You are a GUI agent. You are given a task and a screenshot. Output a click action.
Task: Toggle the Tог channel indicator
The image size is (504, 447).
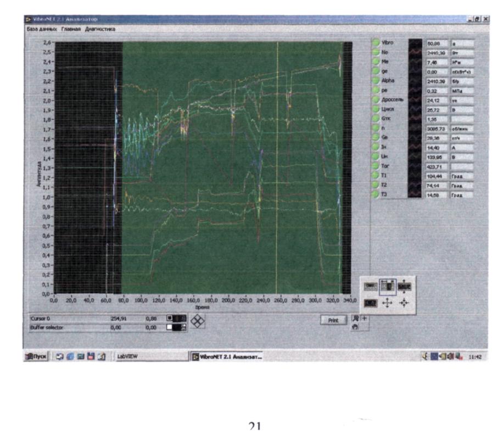376,166
